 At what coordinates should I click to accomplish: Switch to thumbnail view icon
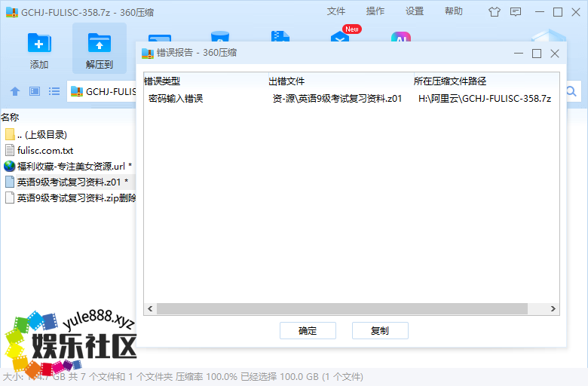[35, 91]
